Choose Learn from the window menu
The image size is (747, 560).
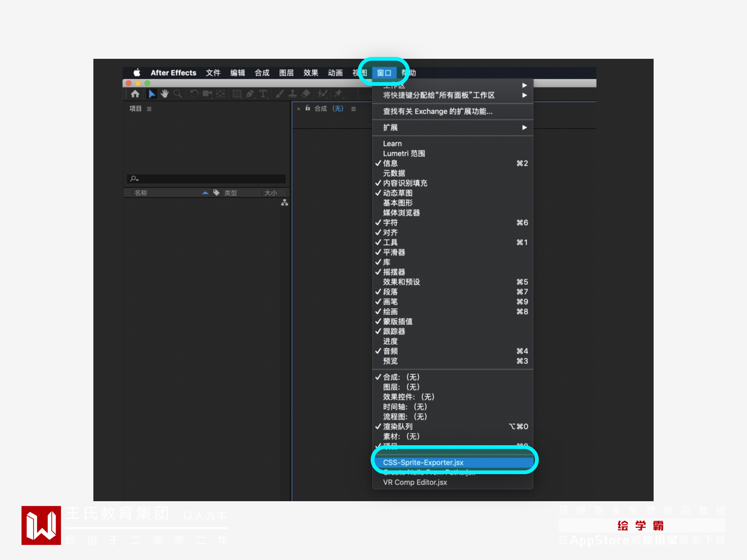point(453,144)
